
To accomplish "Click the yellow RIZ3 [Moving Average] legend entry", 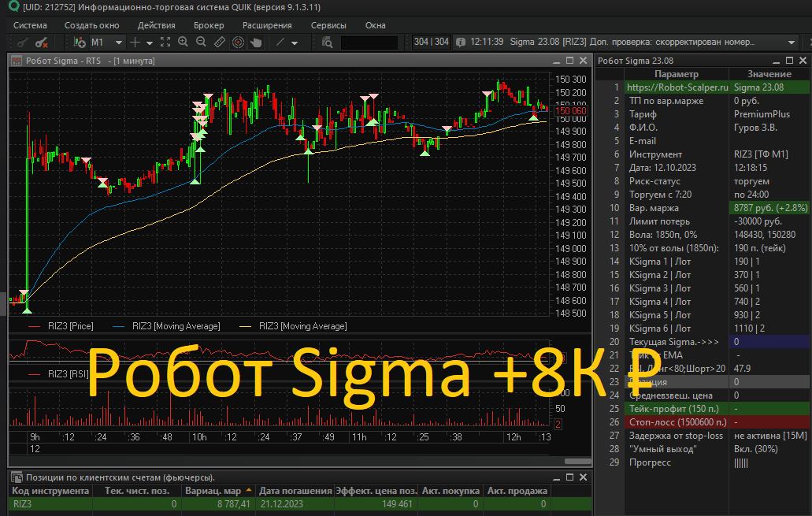I will coord(293,326).
